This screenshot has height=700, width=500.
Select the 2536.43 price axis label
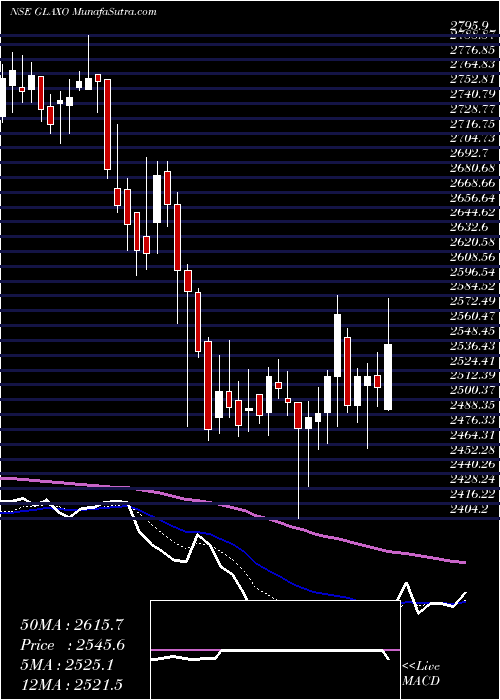point(473,346)
